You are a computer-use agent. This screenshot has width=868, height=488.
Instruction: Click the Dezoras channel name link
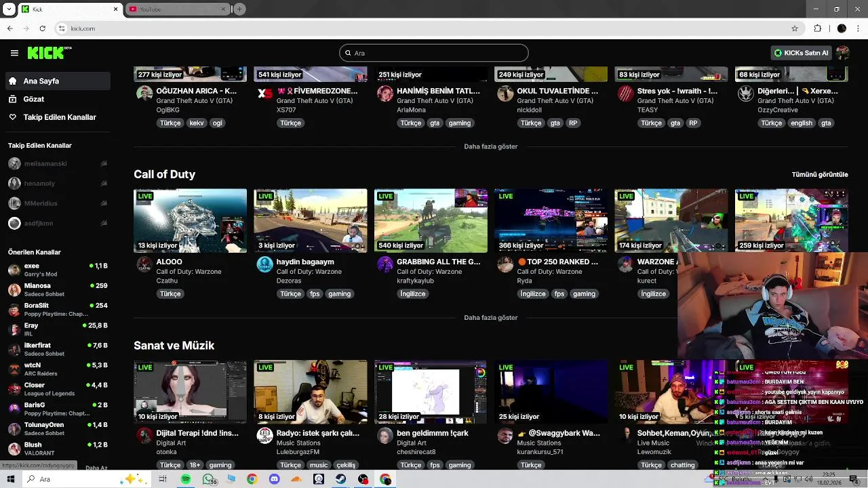click(289, 280)
